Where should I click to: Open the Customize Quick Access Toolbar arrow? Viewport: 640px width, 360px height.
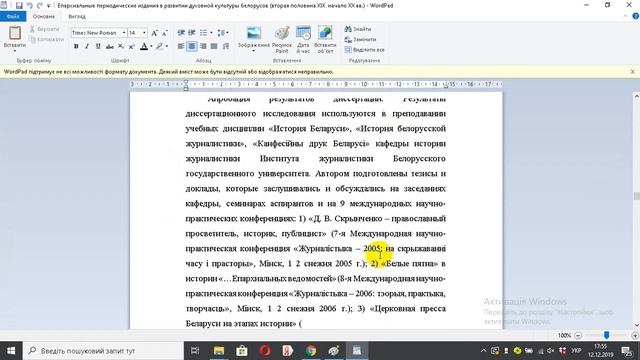pyautogui.click(x=49, y=6)
